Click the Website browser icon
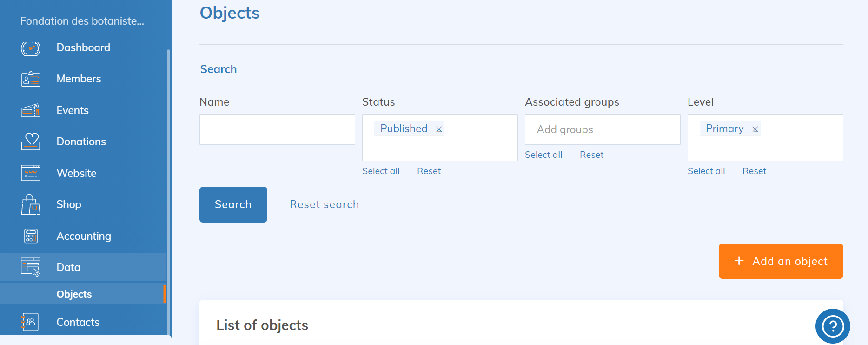Image resolution: width=868 pixels, height=345 pixels. (31, 173)
